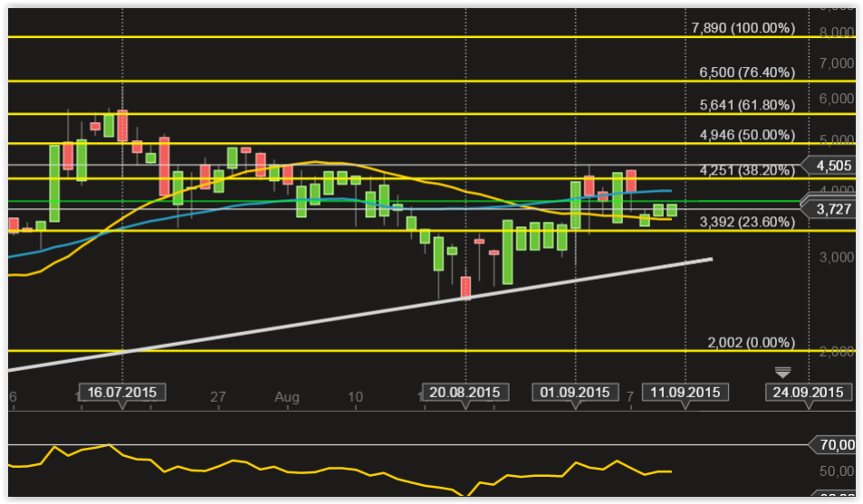Viewport: 863px width, 504px height.
Task: Click the 4,505 price axis label
Action: 828,166
